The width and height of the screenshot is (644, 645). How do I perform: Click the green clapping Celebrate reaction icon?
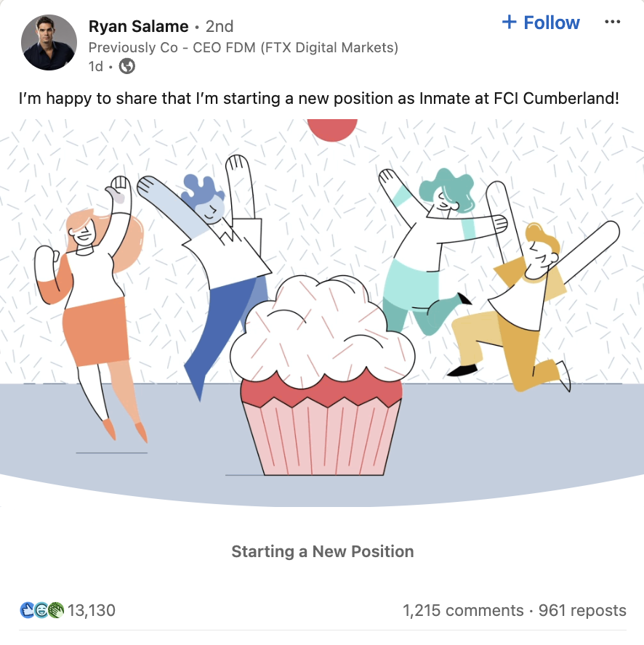[x=56, y=610]
